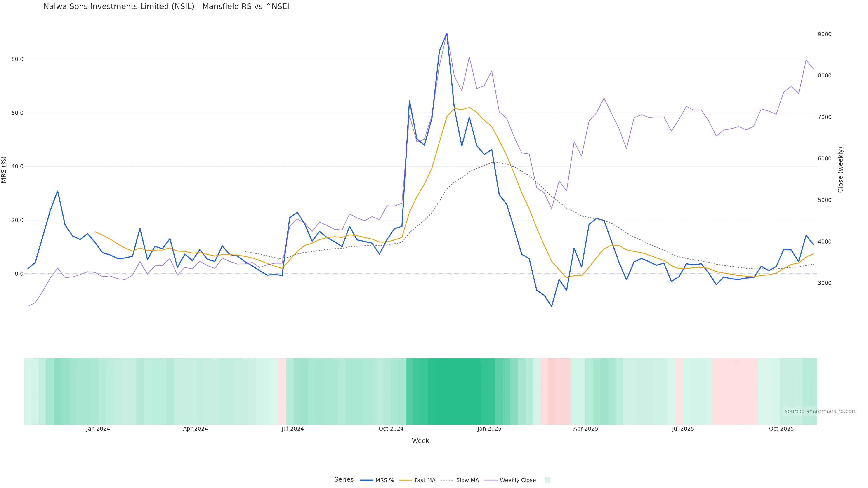
Task: Click the Week x-axis title
Action: 420,441
